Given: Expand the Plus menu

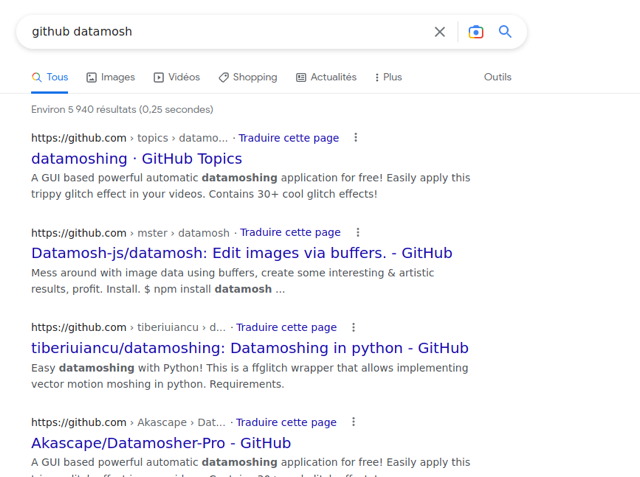Looking at the screenshot, I should click(388, 77).
